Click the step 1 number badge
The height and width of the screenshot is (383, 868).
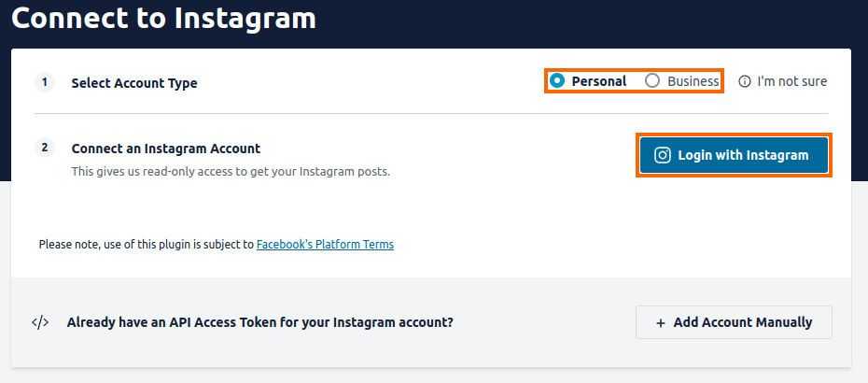[x=45, y=82]
